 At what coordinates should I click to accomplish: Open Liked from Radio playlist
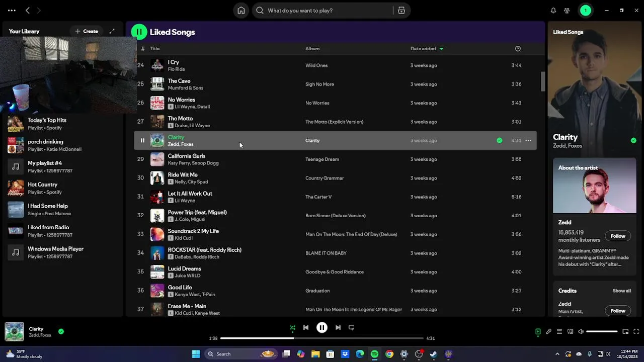pos(61,231)
